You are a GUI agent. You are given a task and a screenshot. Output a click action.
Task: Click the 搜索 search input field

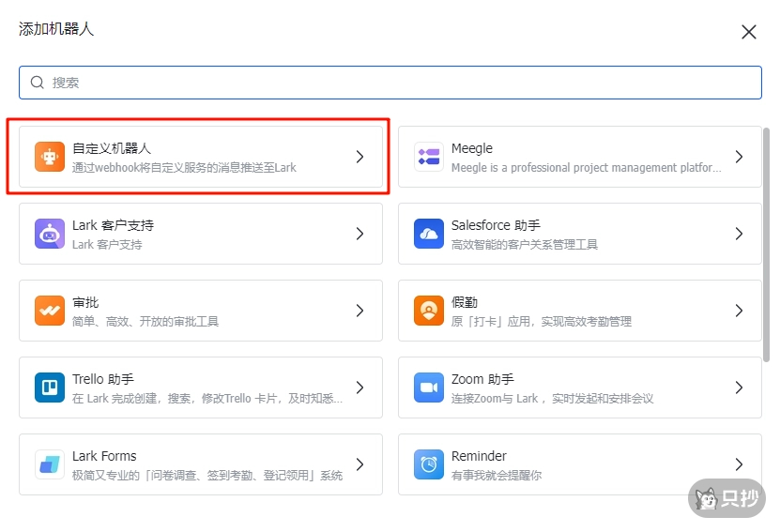(394, 83)
